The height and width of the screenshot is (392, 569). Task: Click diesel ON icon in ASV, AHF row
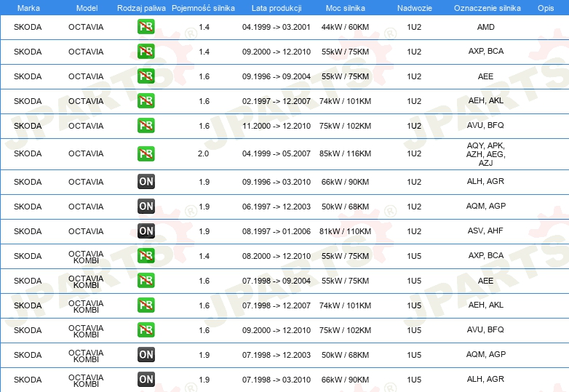[x=146, y=231]
